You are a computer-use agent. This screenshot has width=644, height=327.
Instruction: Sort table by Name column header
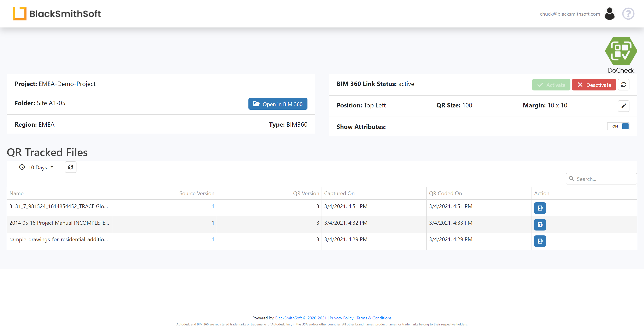pyautogui.click(x=17, y=193)
